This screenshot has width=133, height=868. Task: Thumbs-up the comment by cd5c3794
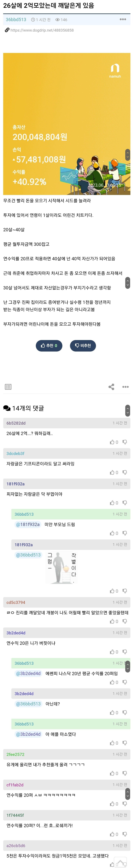pyautogui.click(x=112, y=621)
